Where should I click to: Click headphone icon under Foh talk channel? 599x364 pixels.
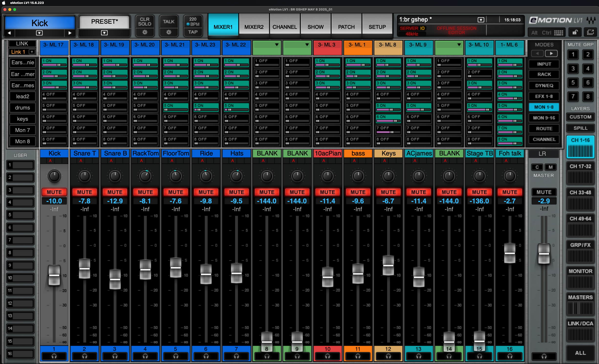pos(510,356)
